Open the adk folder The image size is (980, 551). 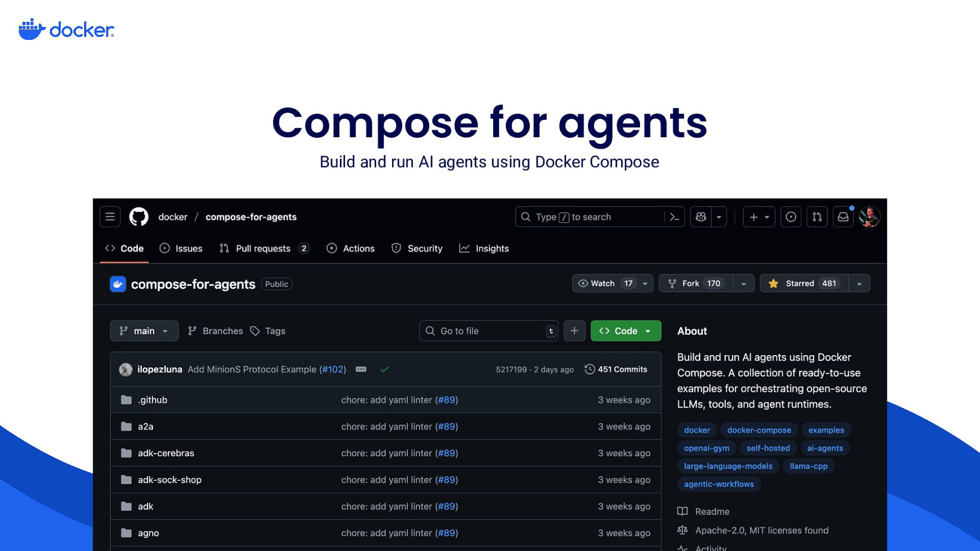[x=145, y=506]
